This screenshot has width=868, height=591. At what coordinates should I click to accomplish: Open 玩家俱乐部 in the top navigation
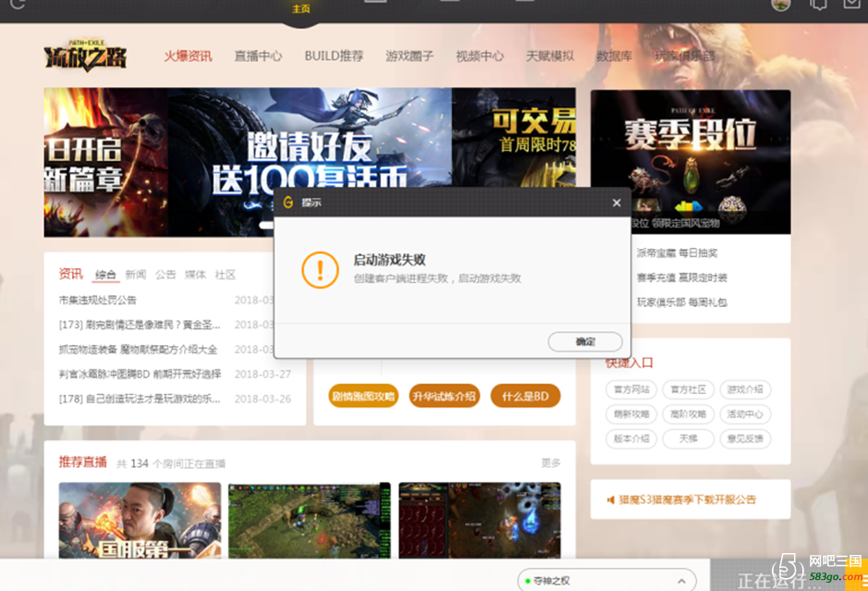click(x=684, y=55)
